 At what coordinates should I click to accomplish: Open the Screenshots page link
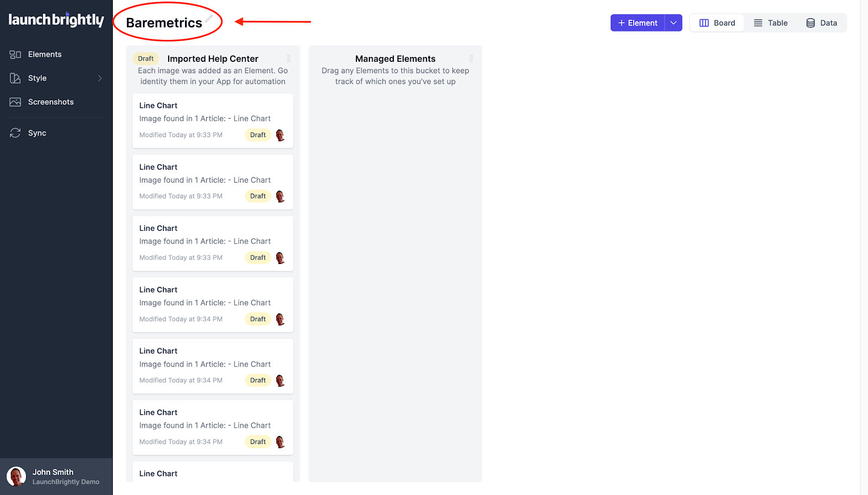(50, 102)
